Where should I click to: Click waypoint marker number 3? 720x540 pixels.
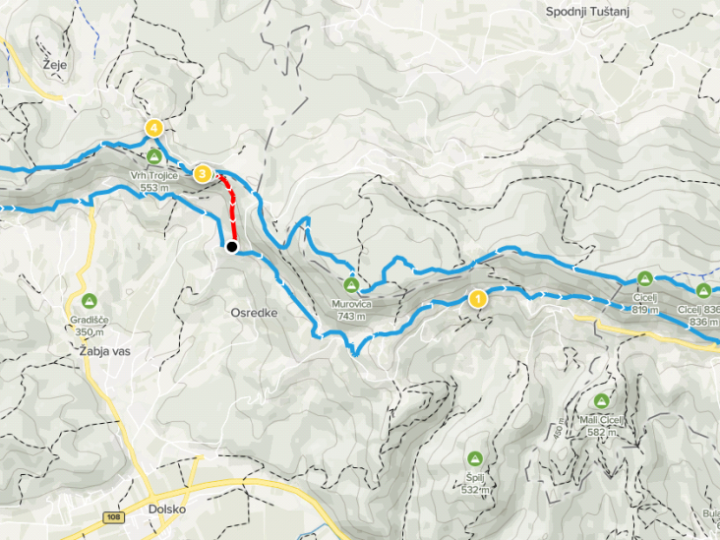202,174
